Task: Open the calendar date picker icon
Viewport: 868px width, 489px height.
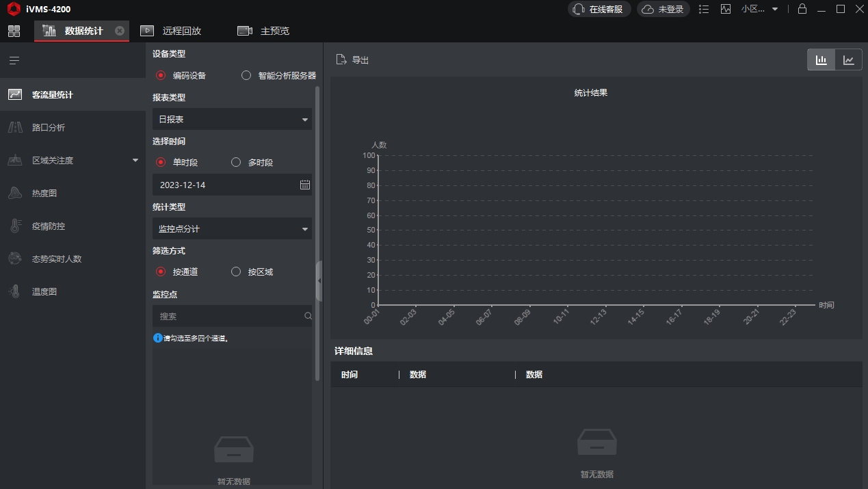Action: tap(305, 185)
